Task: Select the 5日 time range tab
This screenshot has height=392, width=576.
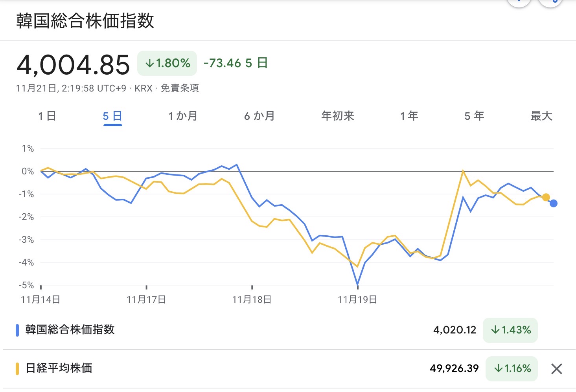Action: [x=112, y=116]
